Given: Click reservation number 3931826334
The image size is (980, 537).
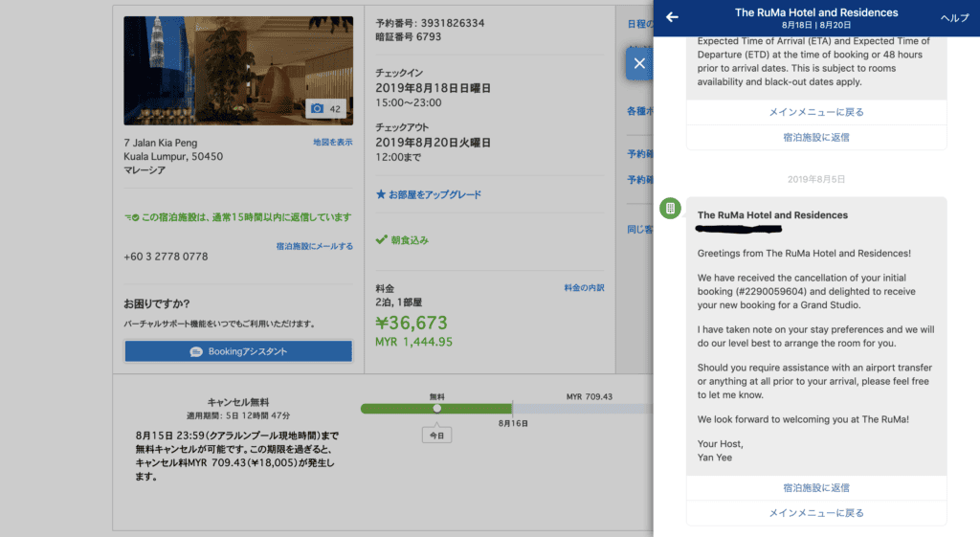Looking at the screenshot, I should 453,23.
